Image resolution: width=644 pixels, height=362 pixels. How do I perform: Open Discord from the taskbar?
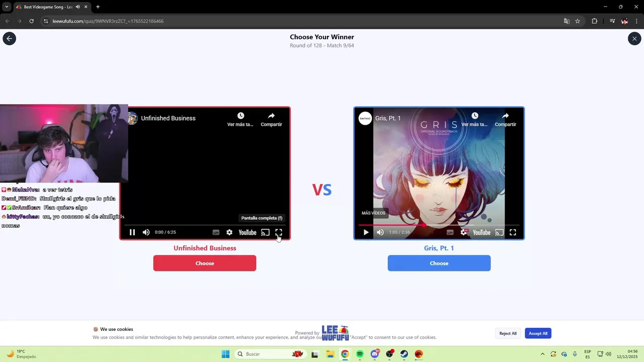(375, 354)
